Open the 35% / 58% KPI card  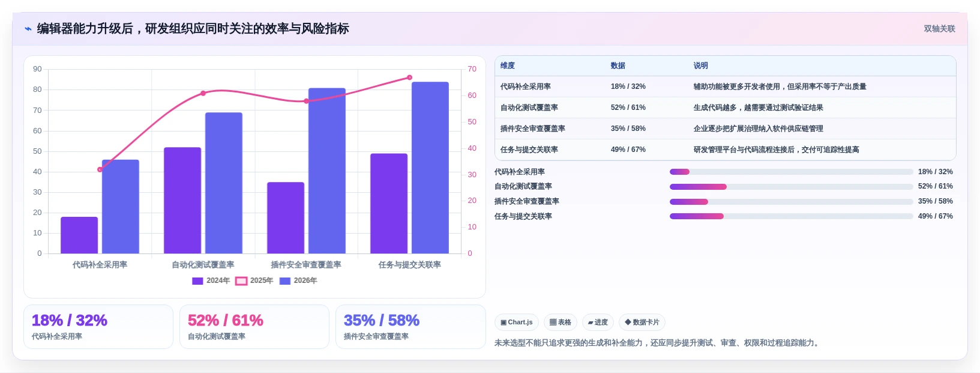pyautogui.click(x=410, y=327)
